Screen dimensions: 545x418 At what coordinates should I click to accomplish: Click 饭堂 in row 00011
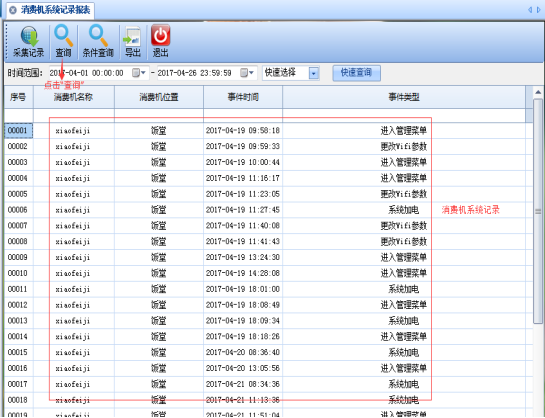(158, 289)
